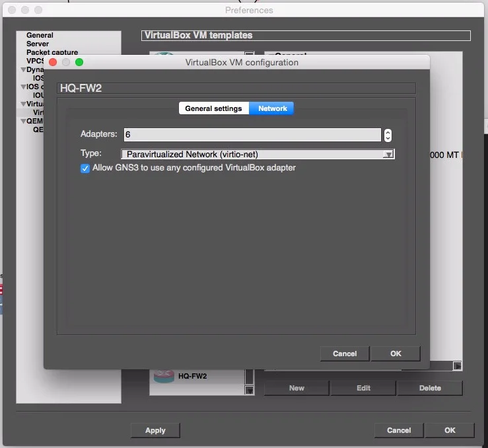Click OK in Preferences window

click(450, 430)
